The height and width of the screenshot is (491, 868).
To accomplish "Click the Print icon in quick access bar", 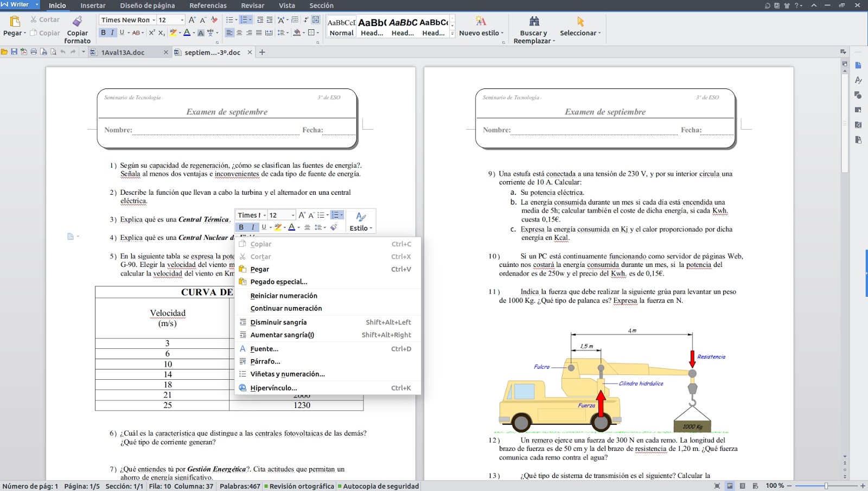I will pos(34,52).
